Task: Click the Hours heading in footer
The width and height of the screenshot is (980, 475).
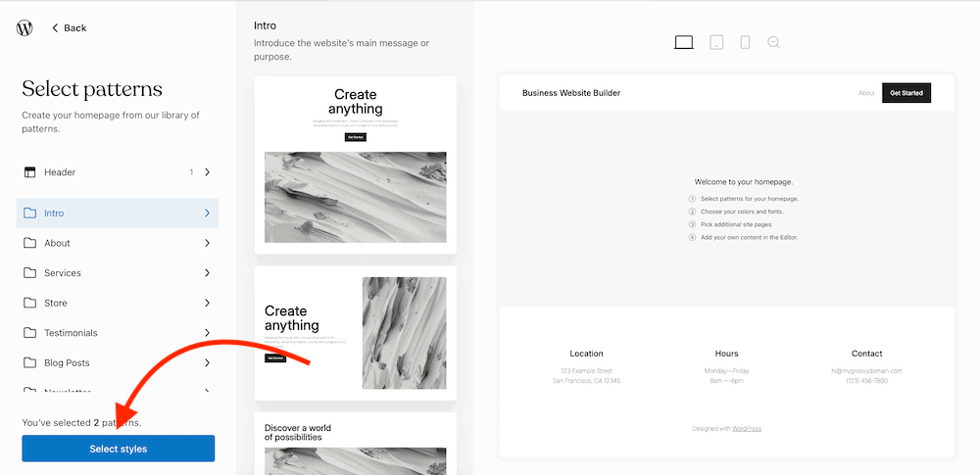Action: point(727,354)
